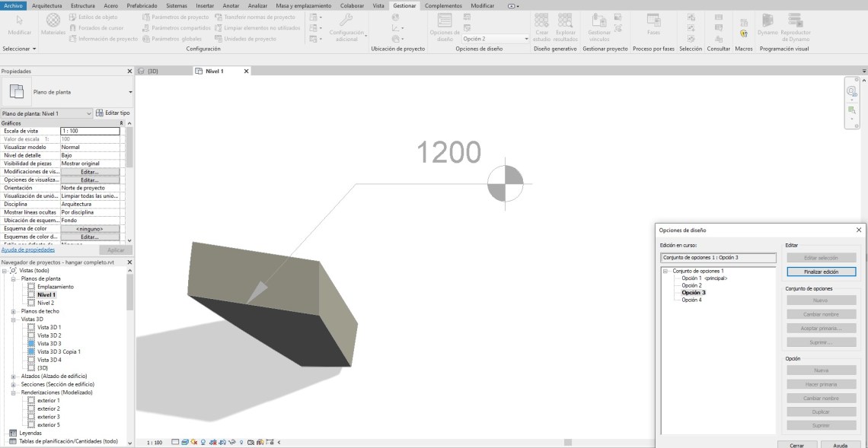Open the Ayuda de propiedades link
Viewport: 868px width, 448px height.
pos(27,249)
